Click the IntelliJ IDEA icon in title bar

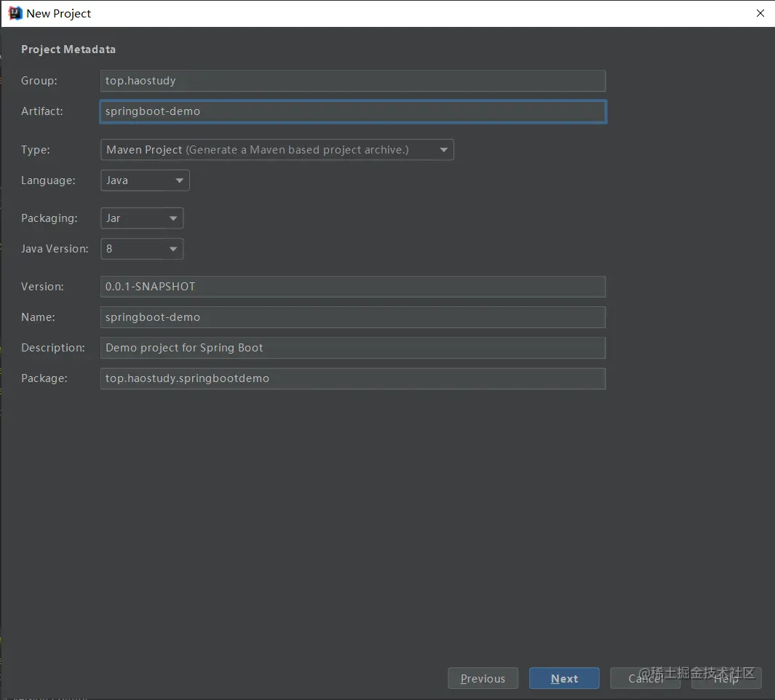tap(15, 13)
